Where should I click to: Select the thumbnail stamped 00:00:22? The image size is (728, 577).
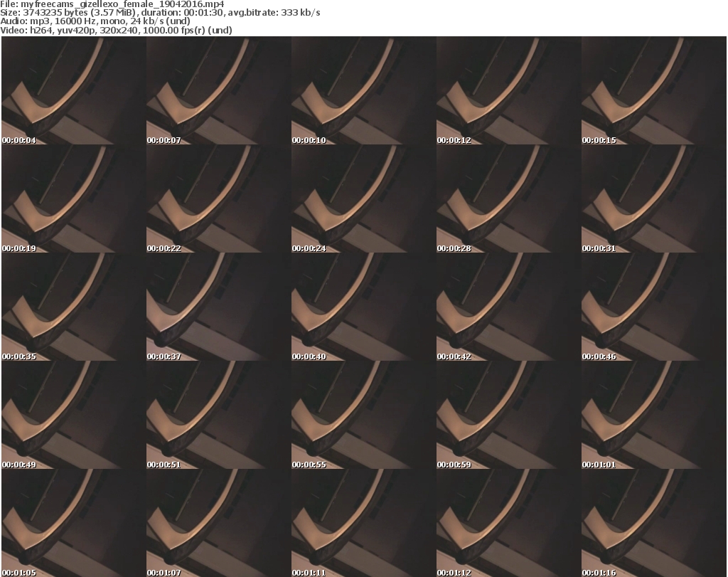click(x=219, y=198)
